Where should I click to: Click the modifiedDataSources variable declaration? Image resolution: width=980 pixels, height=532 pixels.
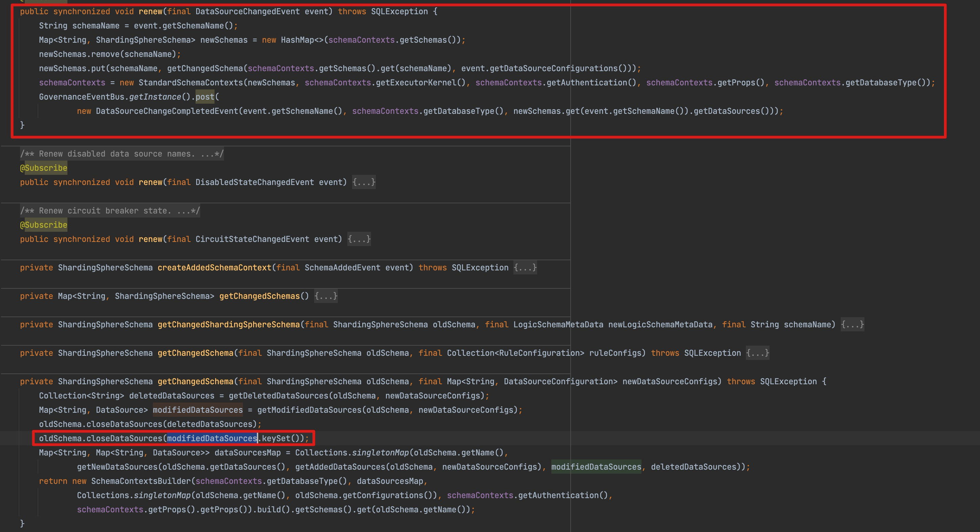pos(198,410)
